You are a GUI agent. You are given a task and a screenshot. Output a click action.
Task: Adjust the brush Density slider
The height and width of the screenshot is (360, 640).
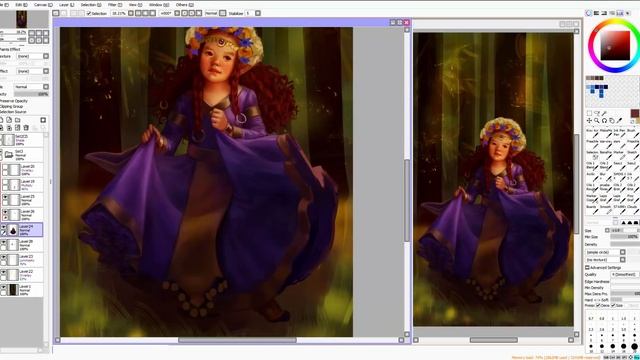(x=625, y=244)
